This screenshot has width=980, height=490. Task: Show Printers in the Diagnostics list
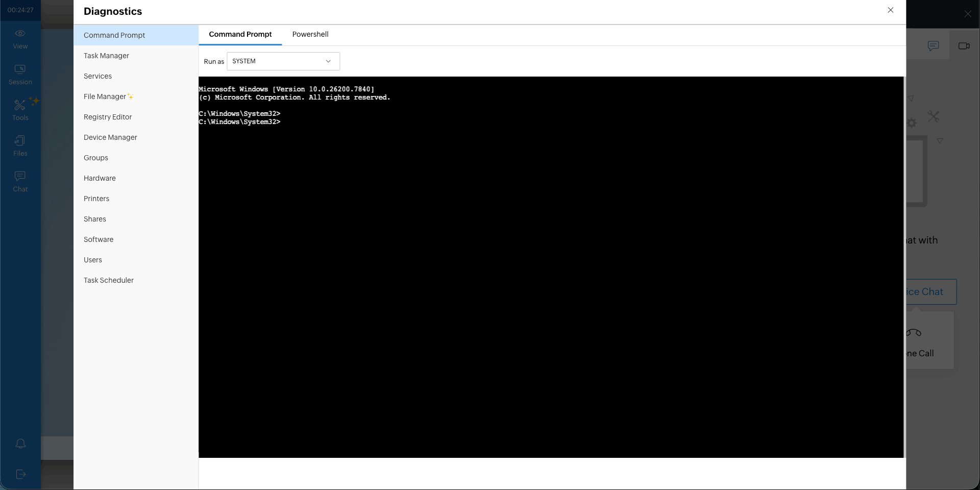coord(136,199)
